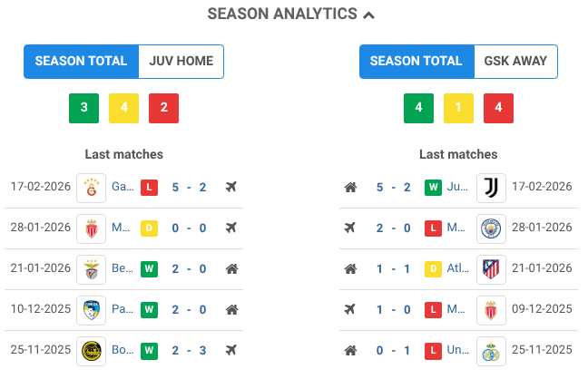Switch to the JUV HOME tab

tap(181, 62)
